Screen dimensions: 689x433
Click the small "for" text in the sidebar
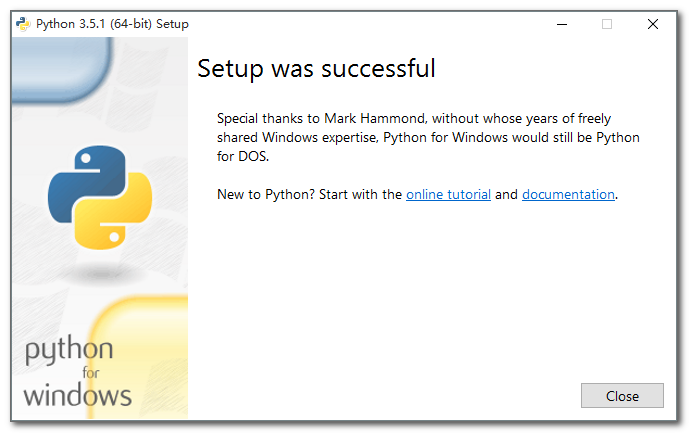(91, 373)
